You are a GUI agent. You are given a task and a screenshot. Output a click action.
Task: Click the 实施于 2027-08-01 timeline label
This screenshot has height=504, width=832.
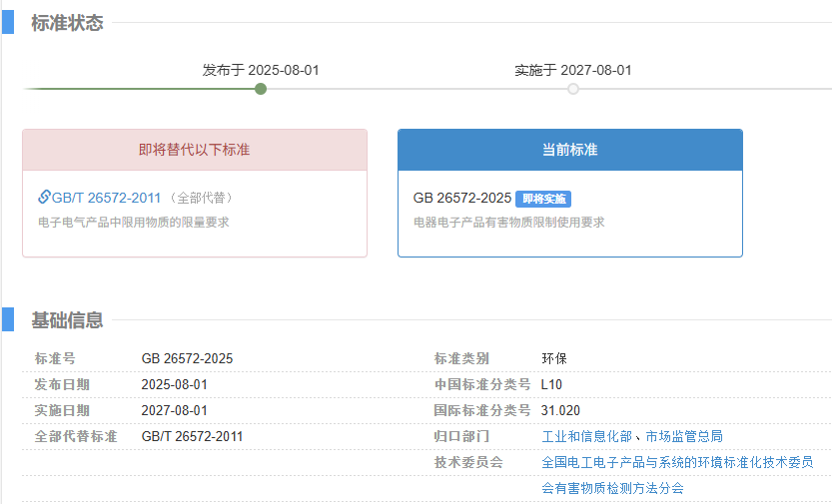tap(573, 70)
